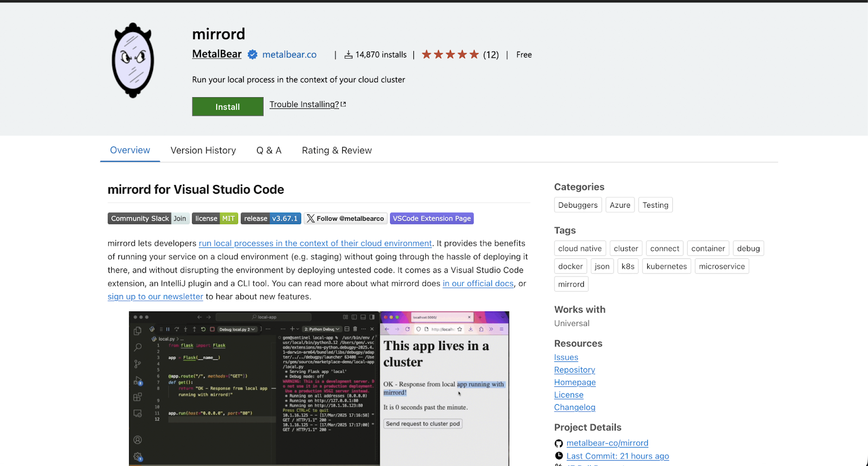868x466 pixels.
Task: Click the Community Slack Join badge
Action: 148,219
